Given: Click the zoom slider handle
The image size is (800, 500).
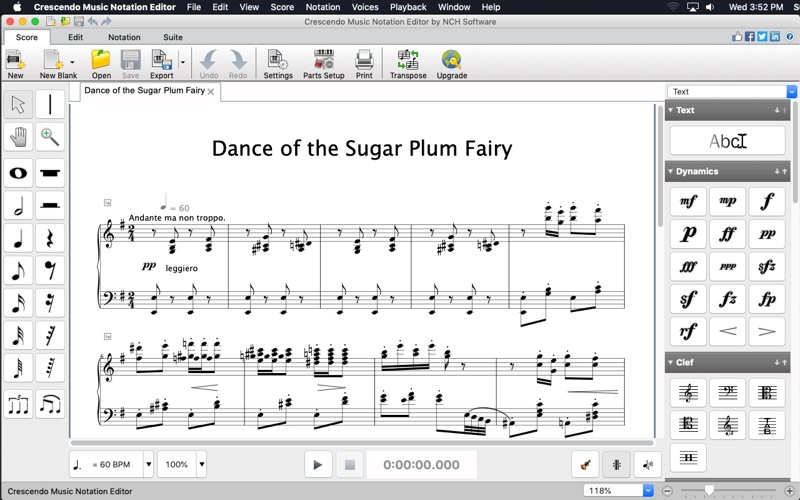Looking at the screenshot, I should (709, 490).
